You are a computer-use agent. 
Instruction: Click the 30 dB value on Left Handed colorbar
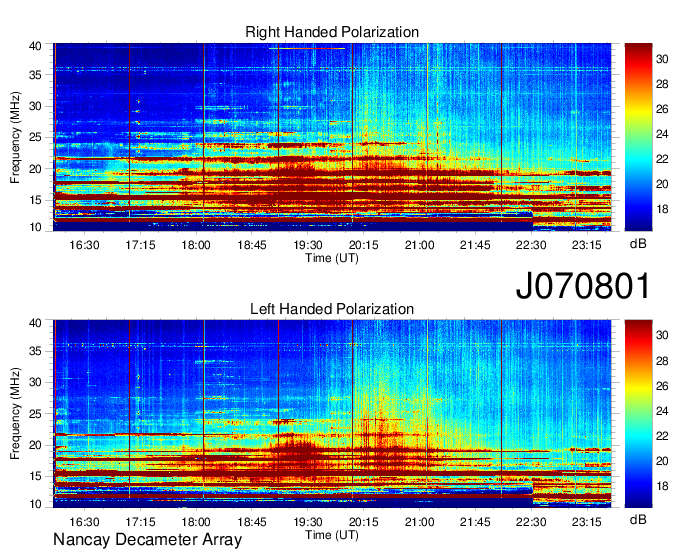(x=662, y=335)
